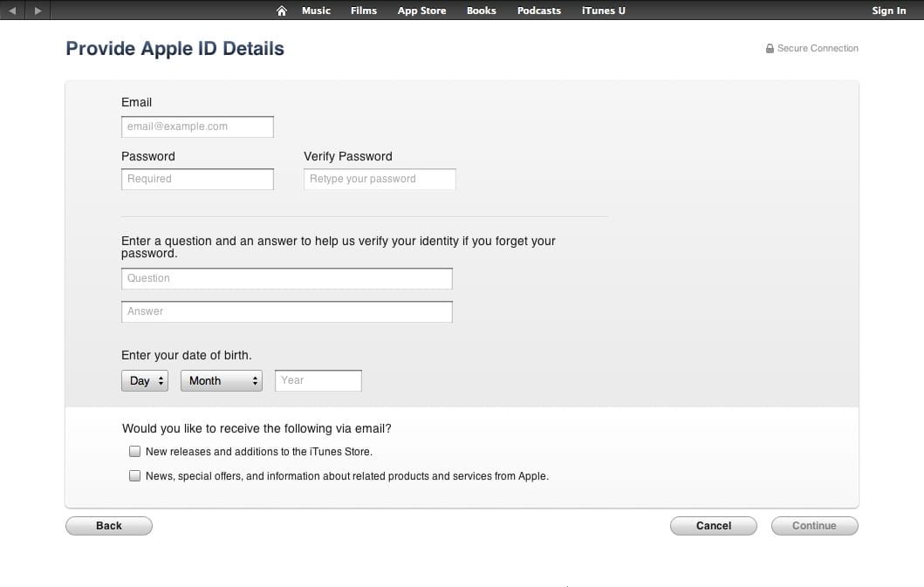
Task: Open the Music store section
Action: pos(316,10)
